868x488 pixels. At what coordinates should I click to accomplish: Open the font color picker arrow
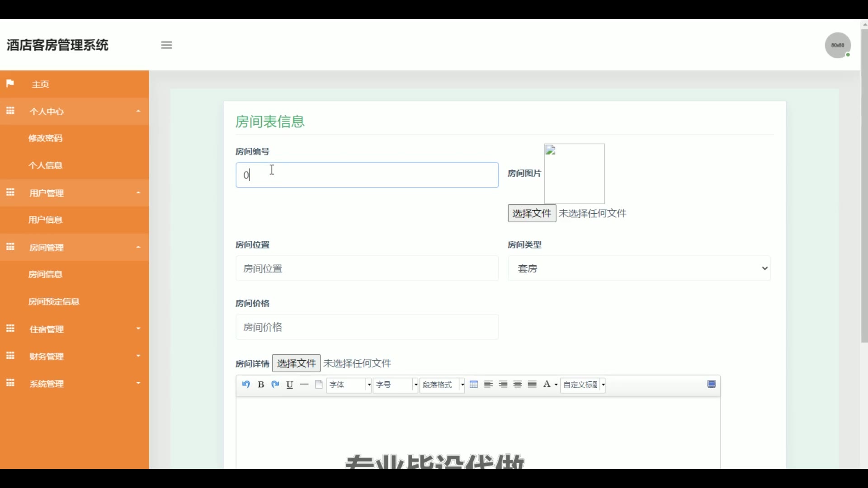coord(556,385)
